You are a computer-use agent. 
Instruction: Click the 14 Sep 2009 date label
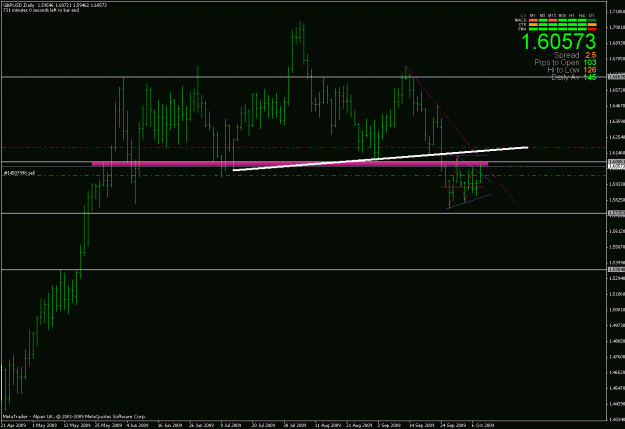pyautogui.click(x=422, y=425)
